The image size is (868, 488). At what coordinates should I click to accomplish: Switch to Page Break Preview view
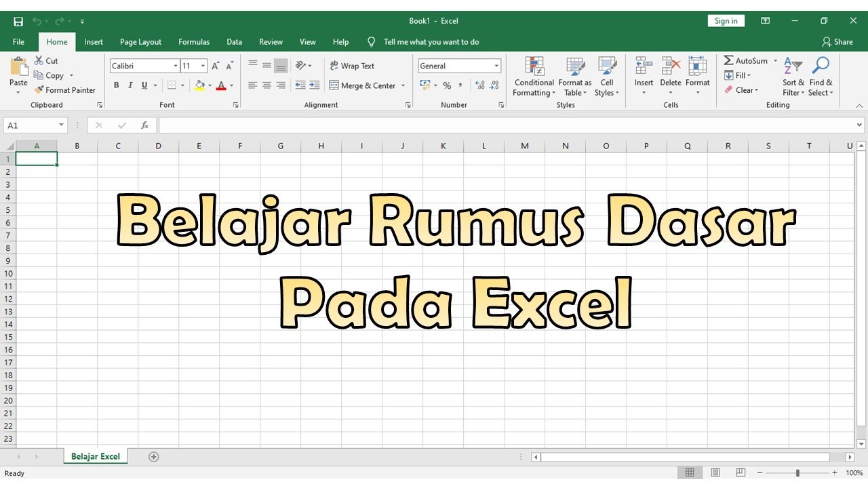741,473
